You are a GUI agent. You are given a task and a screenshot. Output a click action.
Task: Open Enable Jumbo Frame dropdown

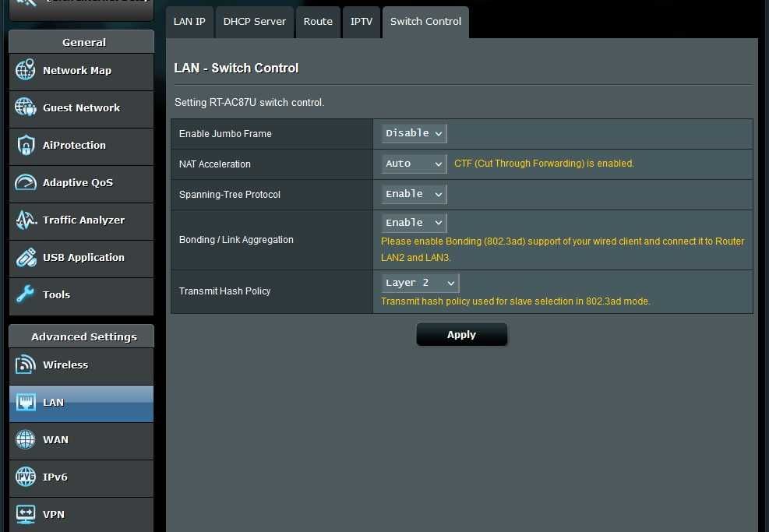[x=414, y=133]
